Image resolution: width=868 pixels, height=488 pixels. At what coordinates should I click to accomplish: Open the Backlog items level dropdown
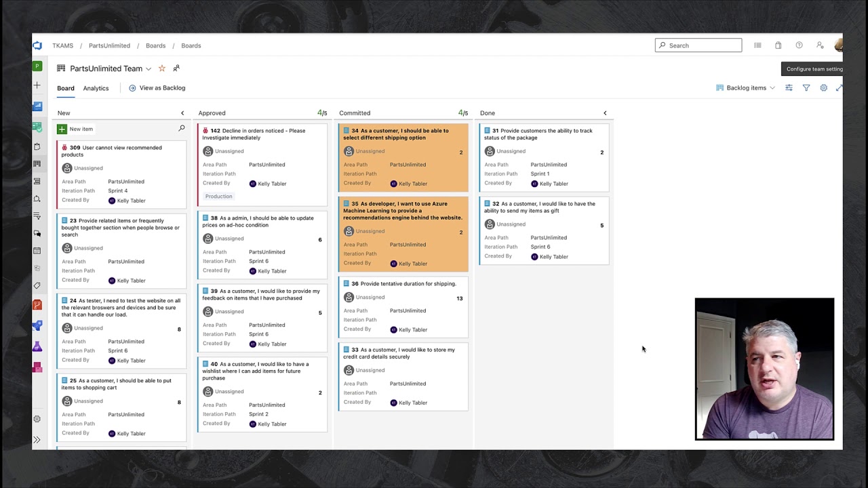[745, 88]
